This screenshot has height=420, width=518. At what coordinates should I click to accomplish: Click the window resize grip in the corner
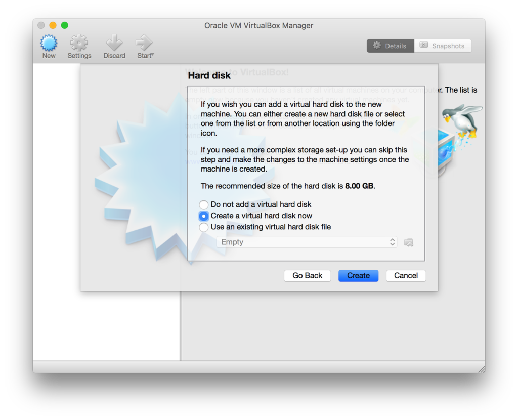coord(482,369)
